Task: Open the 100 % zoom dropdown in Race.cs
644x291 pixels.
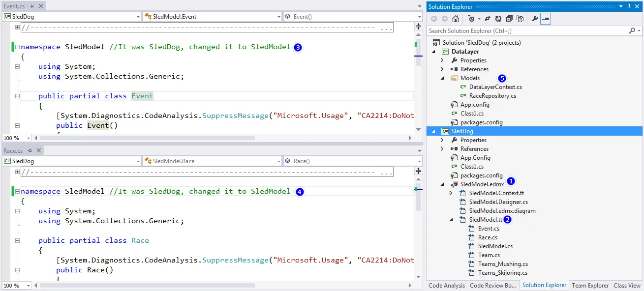Action: 28,286
